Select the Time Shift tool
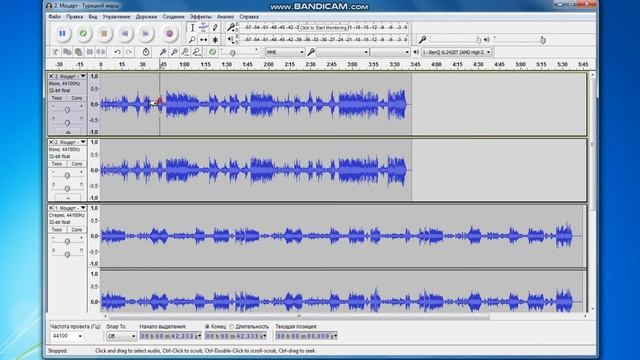This screenshot has width=640, height=360. click(x=203, y=40)
